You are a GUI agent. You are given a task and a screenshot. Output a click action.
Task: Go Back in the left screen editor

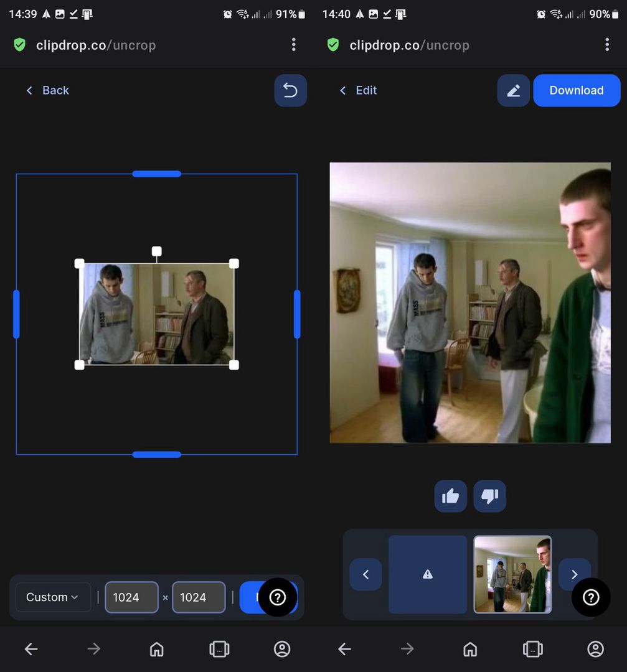pos(47,90)
